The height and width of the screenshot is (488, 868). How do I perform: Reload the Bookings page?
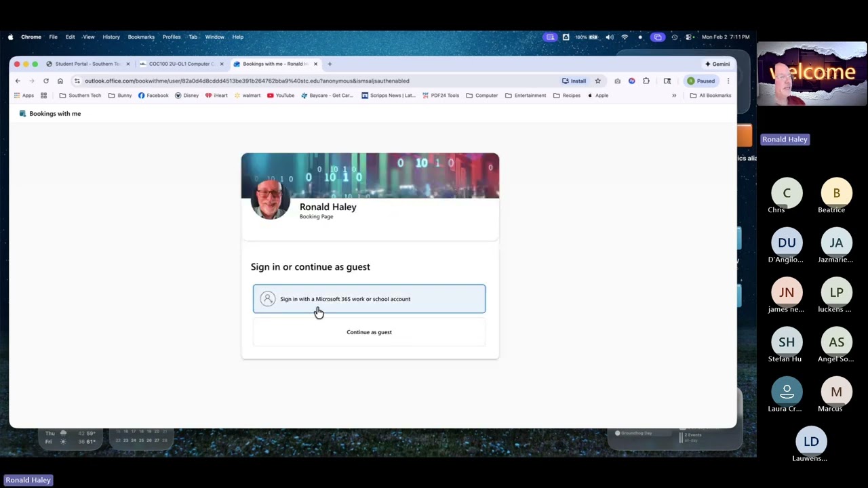point(46,81)
